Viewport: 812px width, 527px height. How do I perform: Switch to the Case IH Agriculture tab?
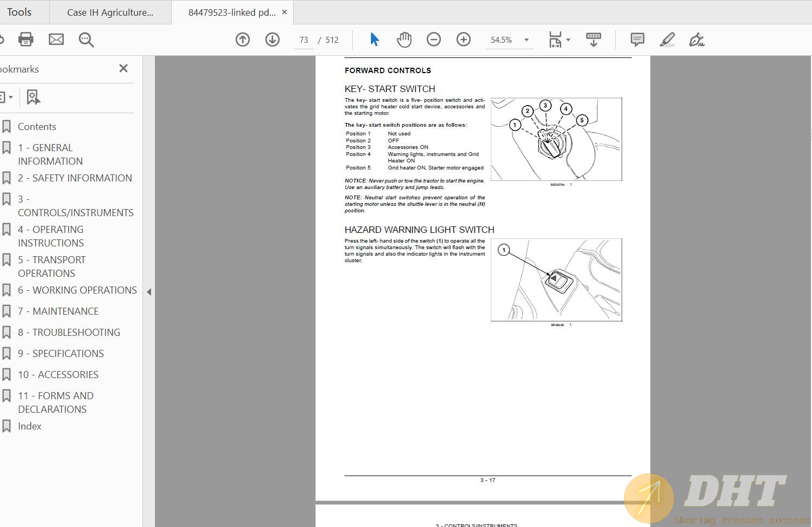(x=110, y=12)
